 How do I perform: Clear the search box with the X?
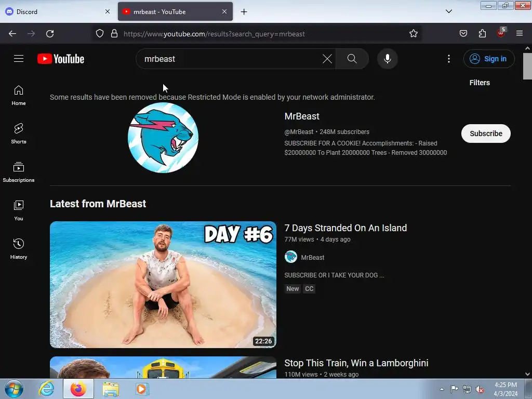click(327, 59)
